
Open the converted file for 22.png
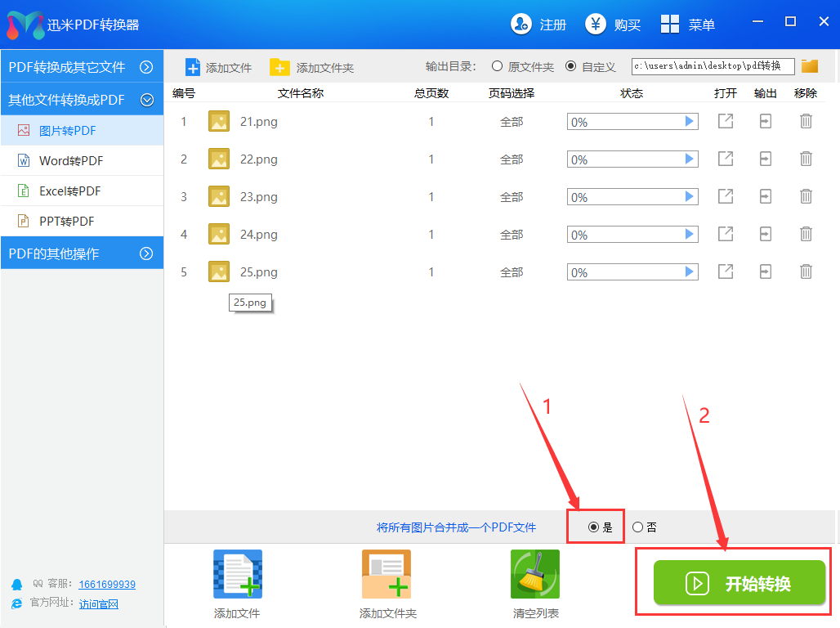[725, 159]
